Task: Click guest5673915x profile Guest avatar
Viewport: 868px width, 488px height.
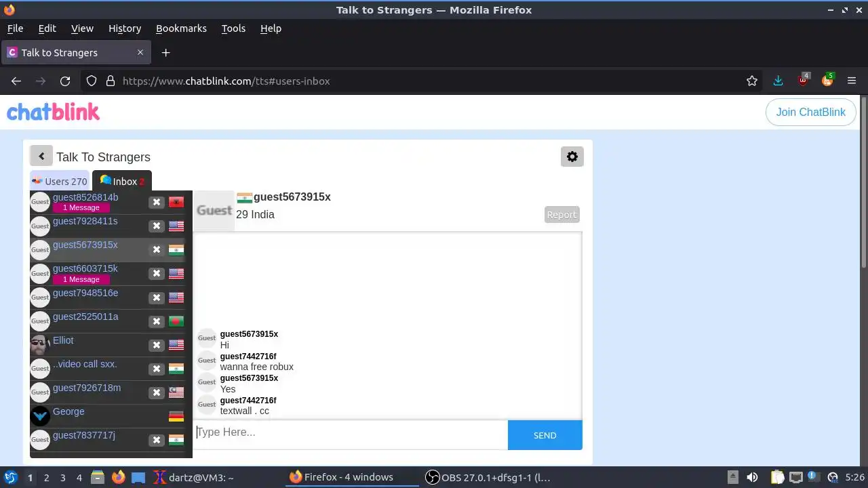Action: [x=214, y=211]
